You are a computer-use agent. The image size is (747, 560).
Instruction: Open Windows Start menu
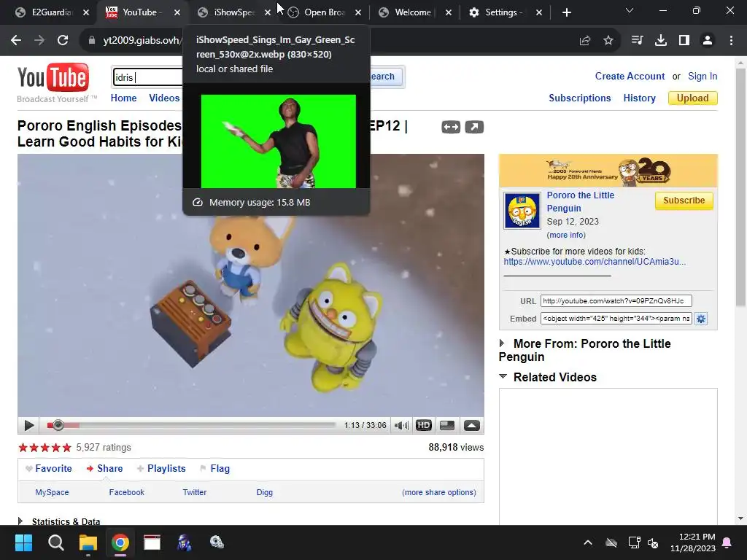coord(23,542)
